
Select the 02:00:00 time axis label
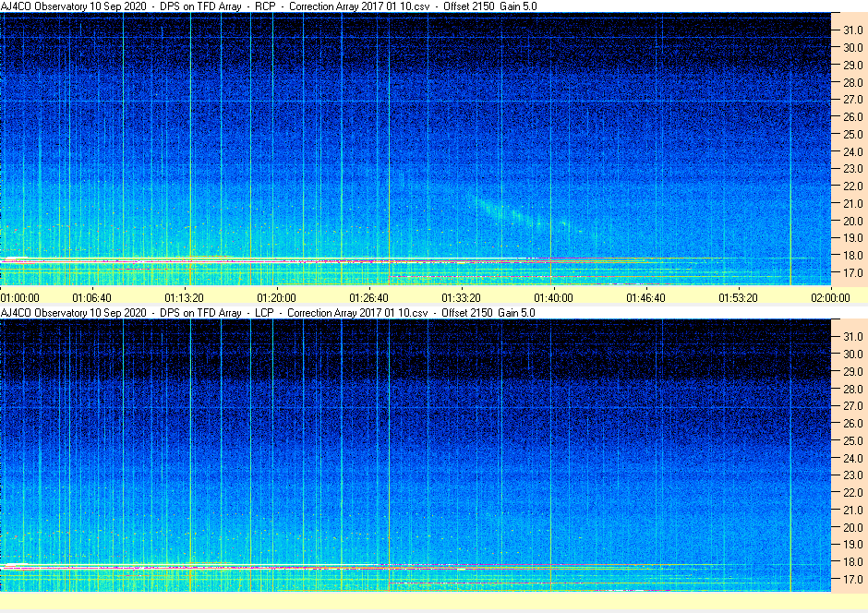coord(830,297)
